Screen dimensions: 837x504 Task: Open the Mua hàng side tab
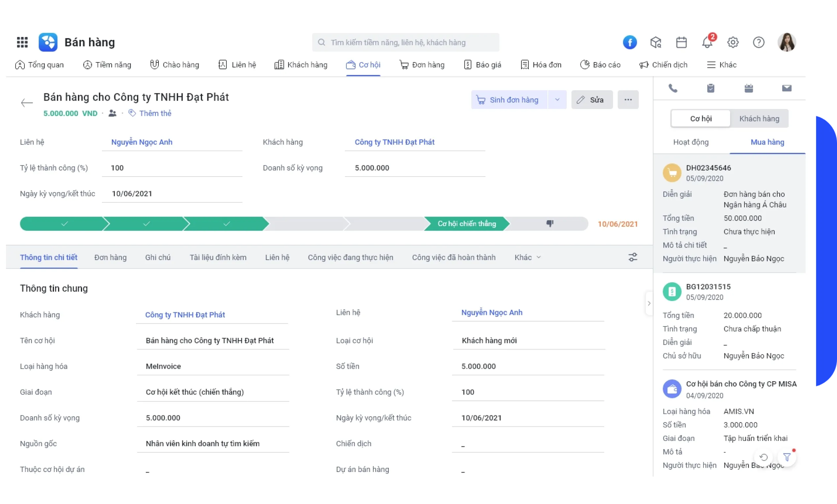click(767, 142)
